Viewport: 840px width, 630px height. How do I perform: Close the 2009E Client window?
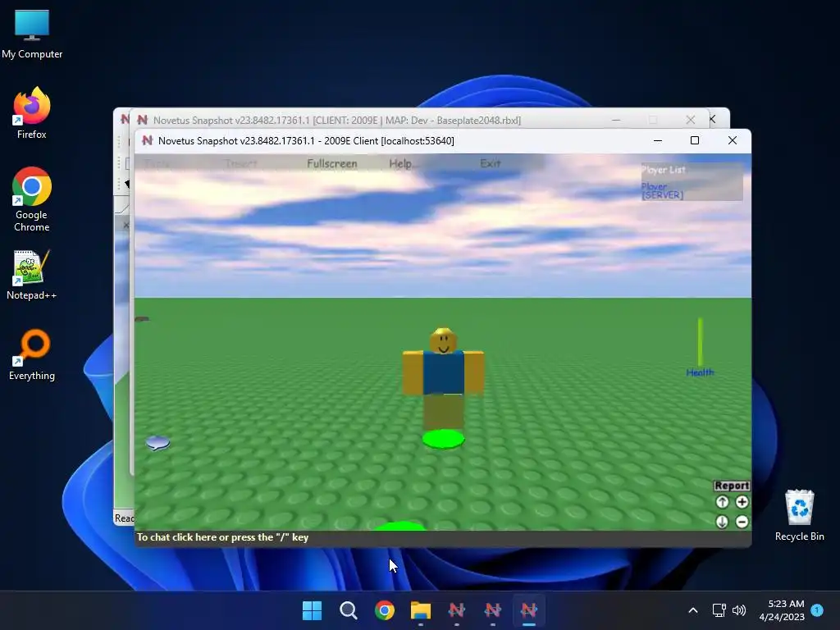click(733, 140)
